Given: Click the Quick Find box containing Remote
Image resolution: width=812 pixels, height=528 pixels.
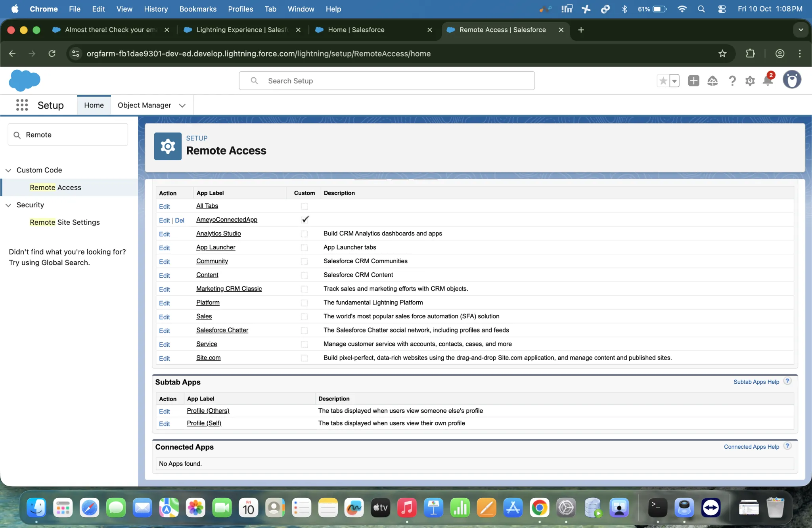Looking at the screenshot, I should point(68,135).
